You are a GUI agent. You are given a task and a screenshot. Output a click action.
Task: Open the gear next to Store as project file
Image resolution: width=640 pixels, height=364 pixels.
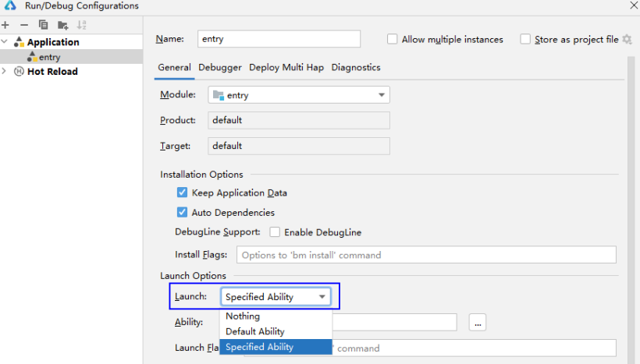click(x=627, y=39)
